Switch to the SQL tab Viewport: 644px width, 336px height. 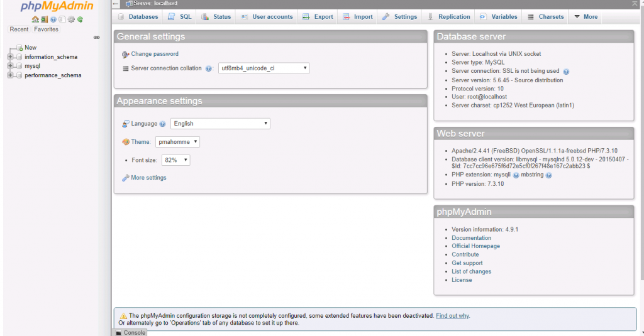tap(180, 17)
